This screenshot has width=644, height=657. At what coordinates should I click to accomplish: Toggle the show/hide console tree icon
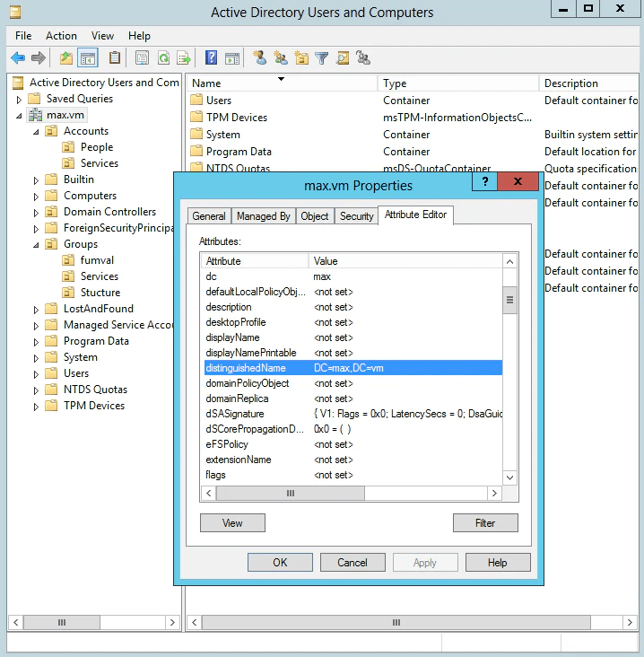click(88, 57)
